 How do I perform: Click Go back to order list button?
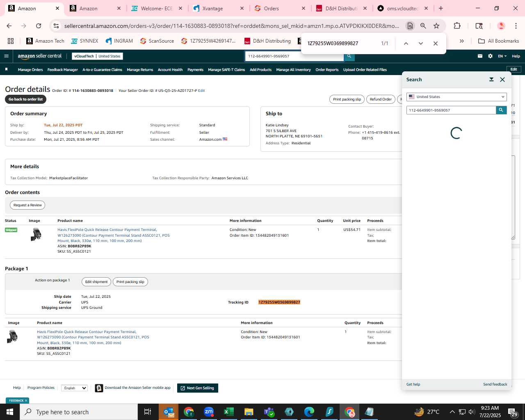click(25, 99)
